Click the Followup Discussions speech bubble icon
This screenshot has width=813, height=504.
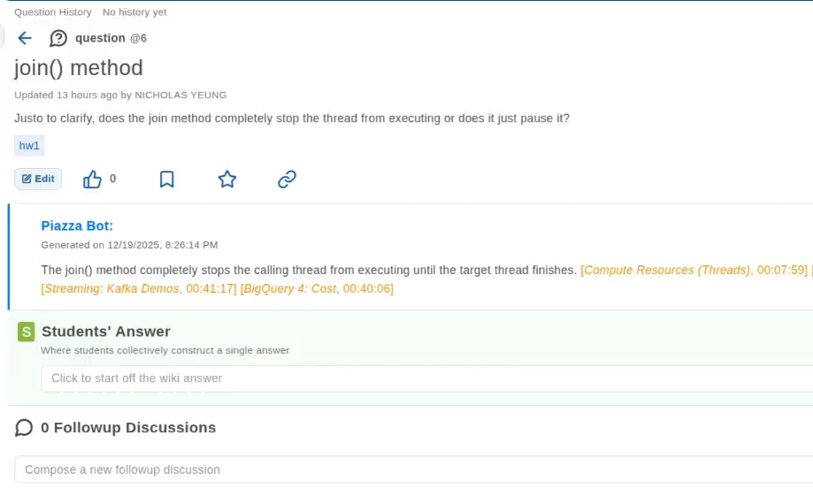(24, 428)
